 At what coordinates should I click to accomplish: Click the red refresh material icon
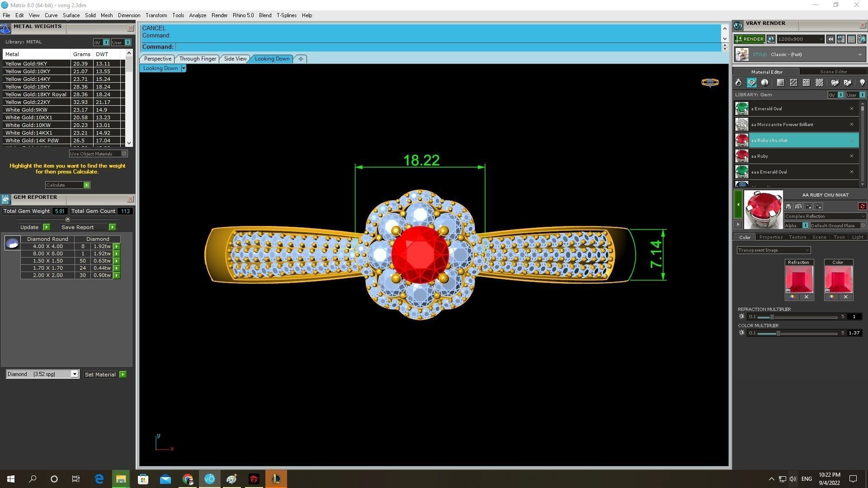[x=862, y=206]
